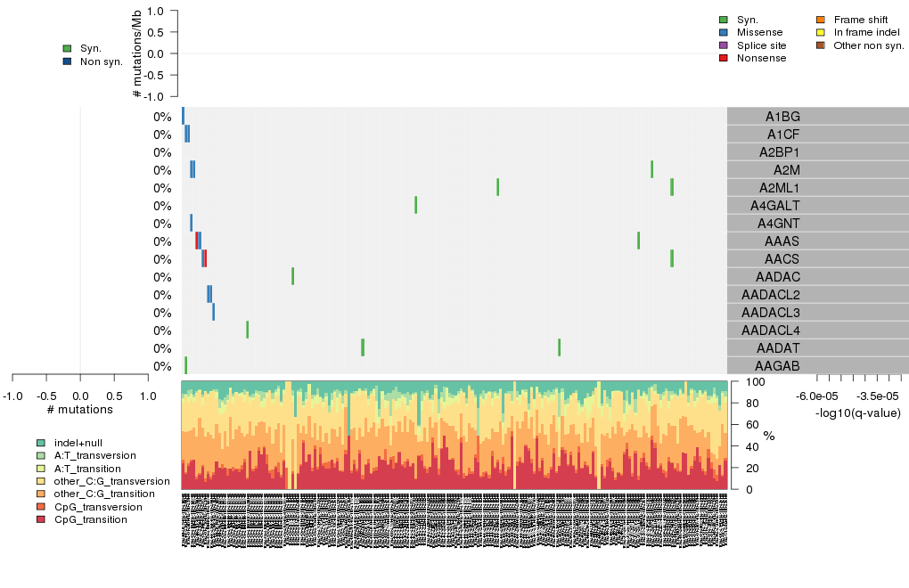Click the orange Frame shift legend swatch
The image size is (909, 588).
pos(821,19)
